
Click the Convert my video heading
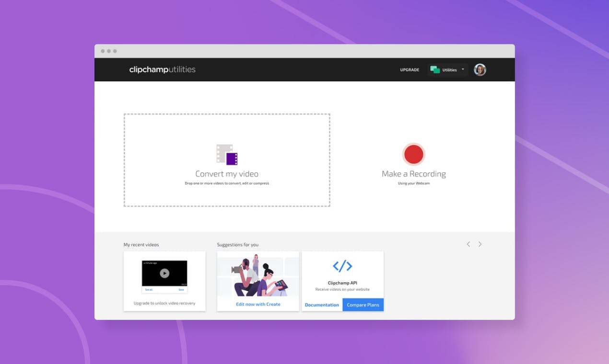[227, 174]
